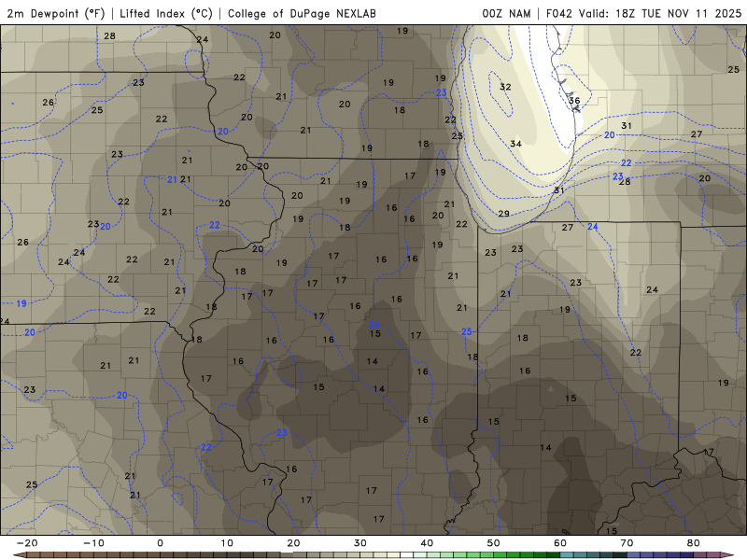
Task: Click the 29 dewpoint value on the map
Action: point(503,214)
